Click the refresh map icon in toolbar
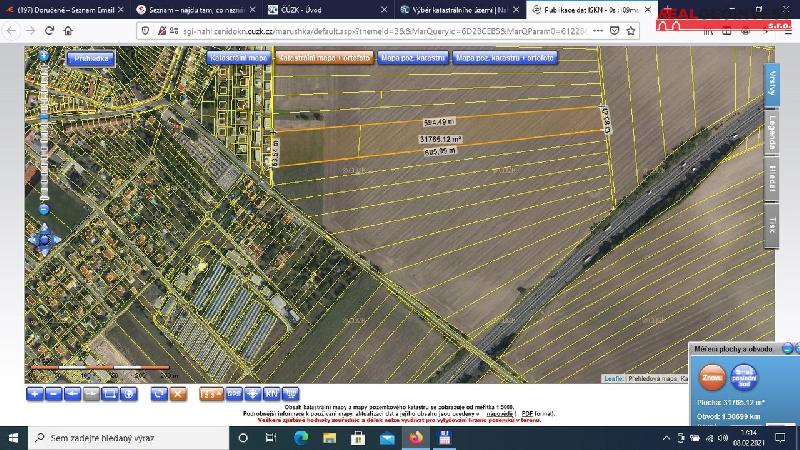The width and height of the screenshot is (800, 450). click(159, 394)
